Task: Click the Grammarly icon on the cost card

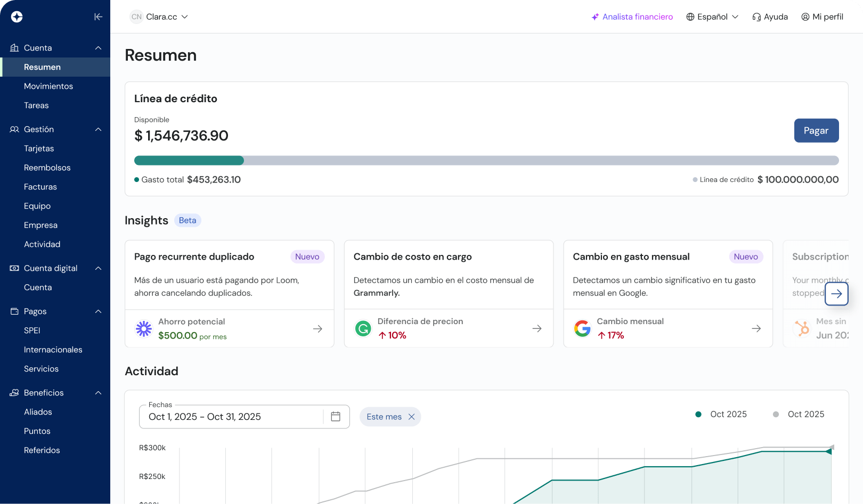Action: pyautogui.click(x=363, y=328)
